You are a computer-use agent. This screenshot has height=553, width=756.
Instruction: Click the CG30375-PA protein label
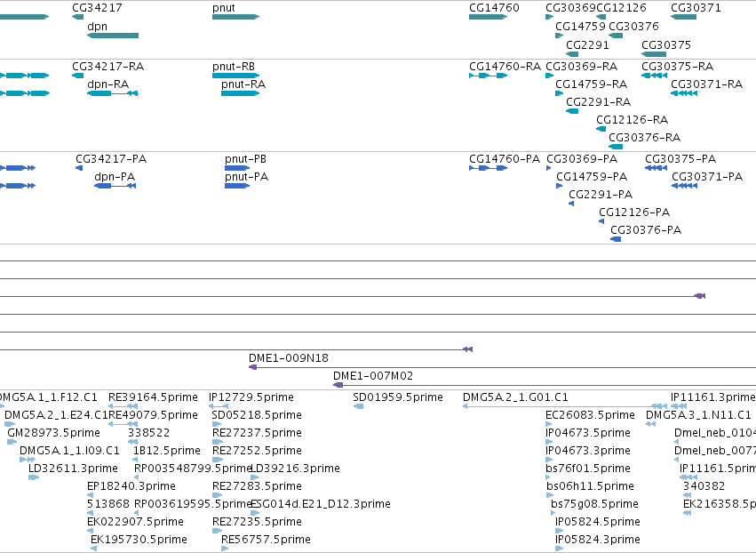(680, 159)
